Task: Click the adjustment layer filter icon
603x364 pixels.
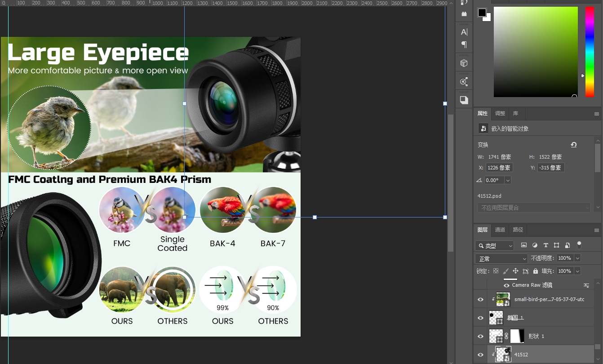Action: click(x=535, y=245)
